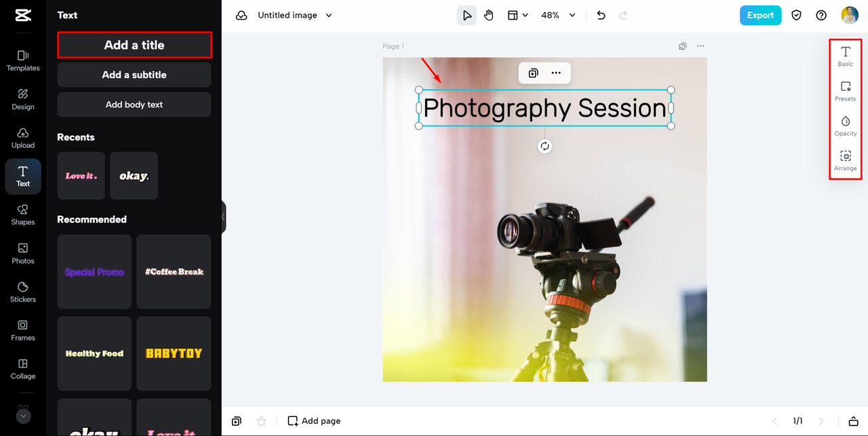
Task: Redo the last action
Action: (x=623, y=15)
